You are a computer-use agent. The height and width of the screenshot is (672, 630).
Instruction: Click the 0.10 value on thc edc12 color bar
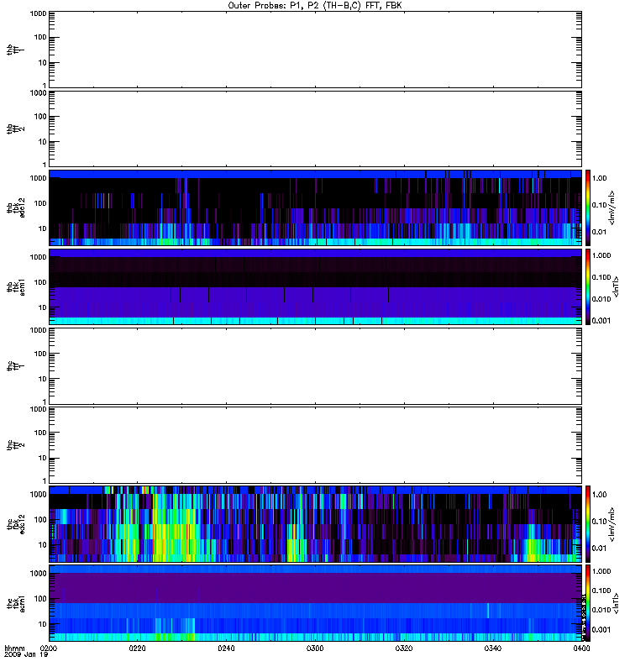pyautogui.click(x=599, y=521)
